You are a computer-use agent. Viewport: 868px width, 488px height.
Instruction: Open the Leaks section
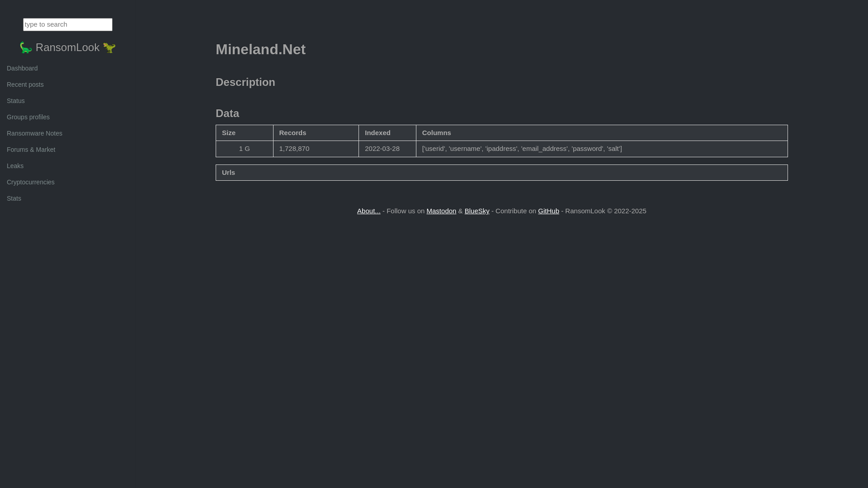15,166
